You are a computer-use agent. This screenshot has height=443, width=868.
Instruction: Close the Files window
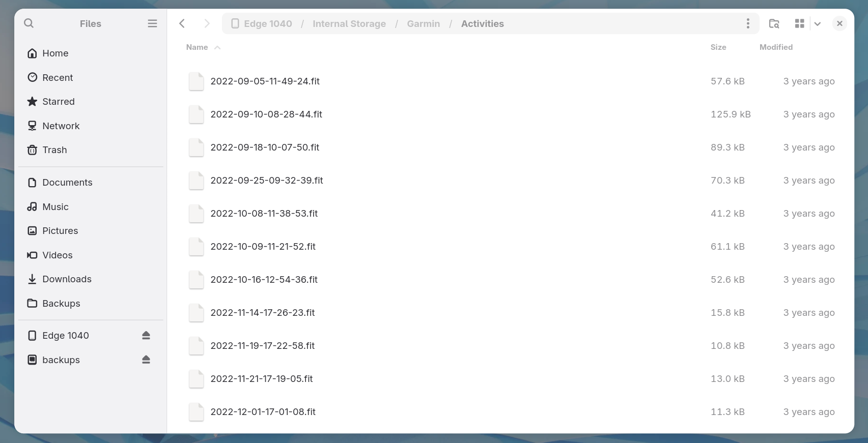[x=839, y=23]
